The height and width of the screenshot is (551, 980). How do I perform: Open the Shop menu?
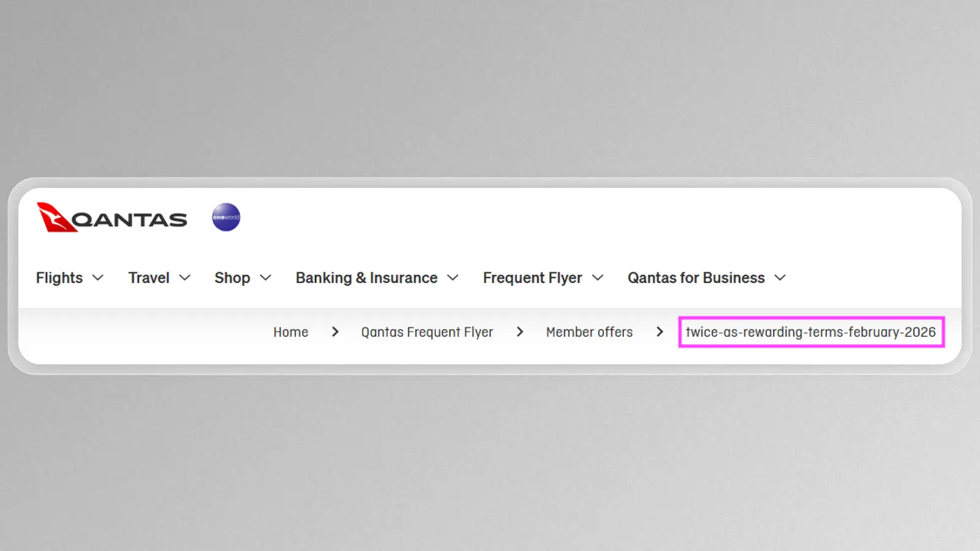232,278
